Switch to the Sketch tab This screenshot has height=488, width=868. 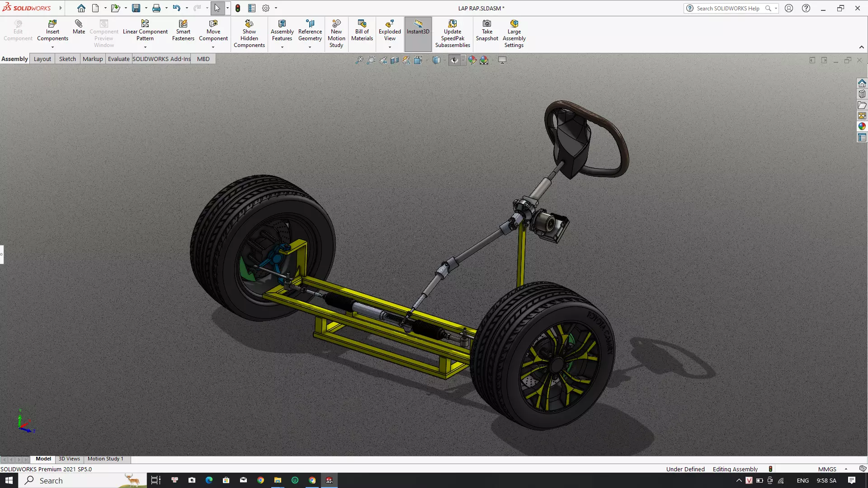pyautogui.click(x=67, y=59)
